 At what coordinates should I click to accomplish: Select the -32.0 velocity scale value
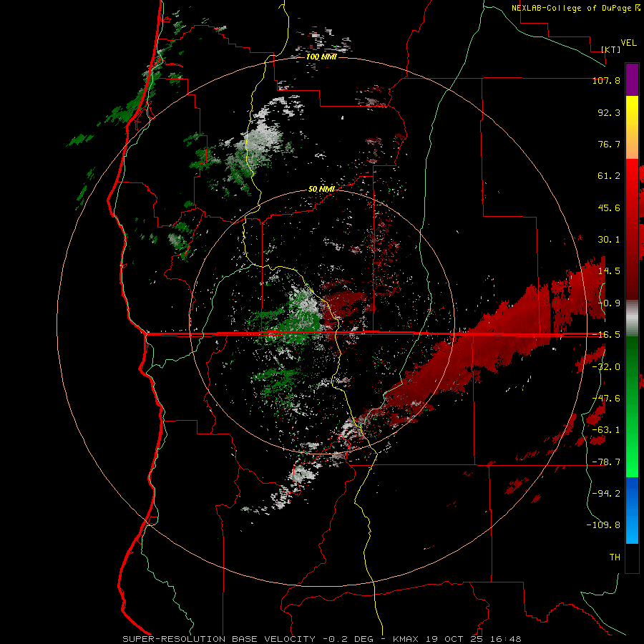(606, 366)
